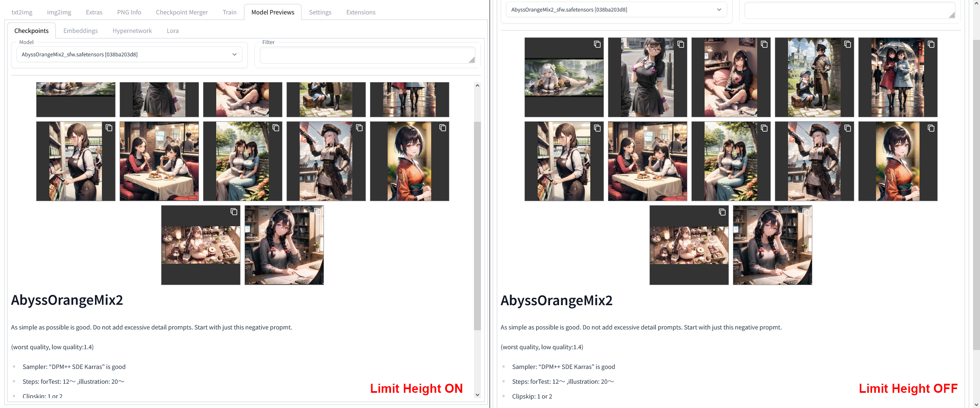Copy the barista girl image in left panel

click(x=109, y=128)
